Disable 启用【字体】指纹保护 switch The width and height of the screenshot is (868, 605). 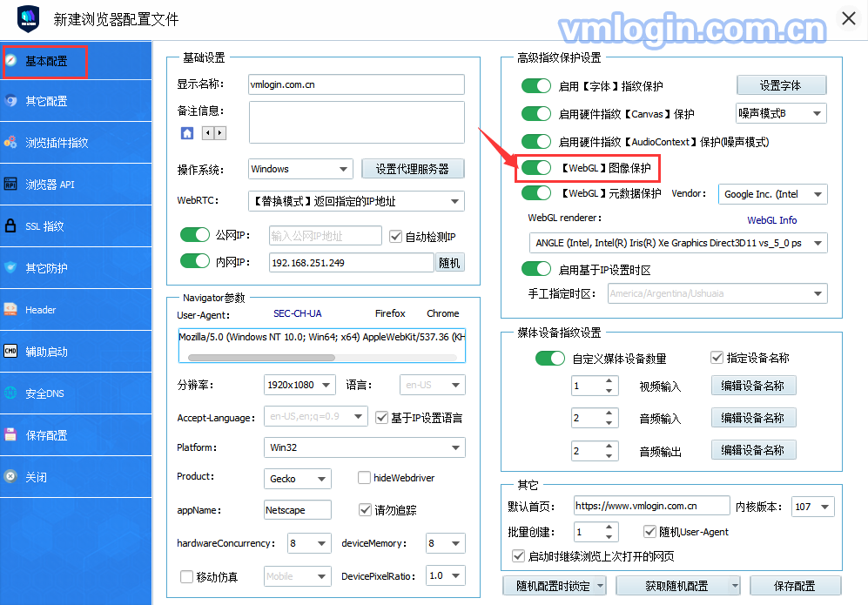pyautogui.click(x=535, y=86)
